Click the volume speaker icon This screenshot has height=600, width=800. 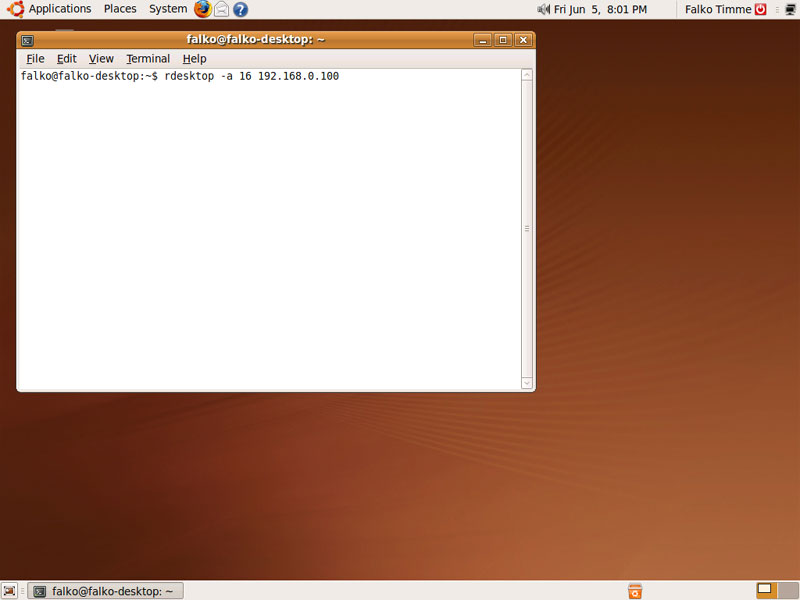point(543,9)
